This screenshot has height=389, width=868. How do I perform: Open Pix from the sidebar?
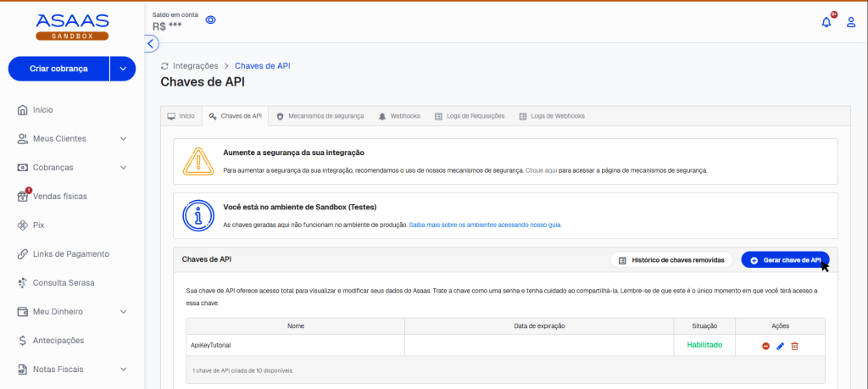coord(38,225)
